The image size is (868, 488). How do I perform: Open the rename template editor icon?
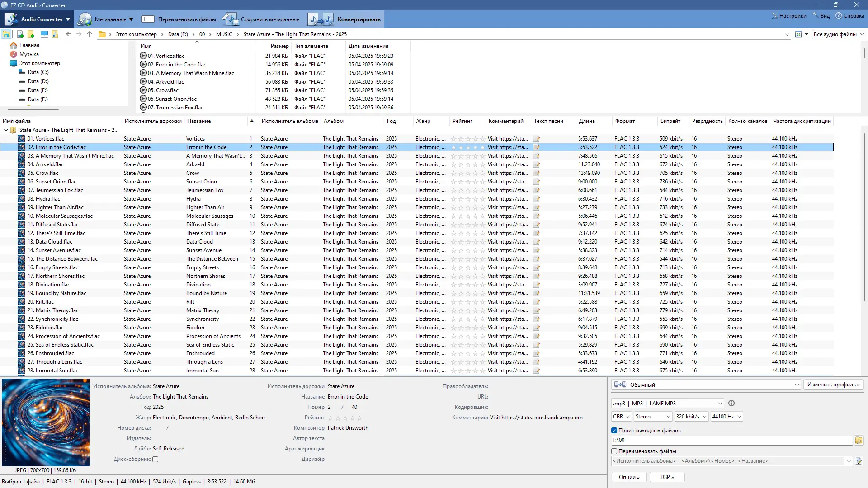coord(859,460)
